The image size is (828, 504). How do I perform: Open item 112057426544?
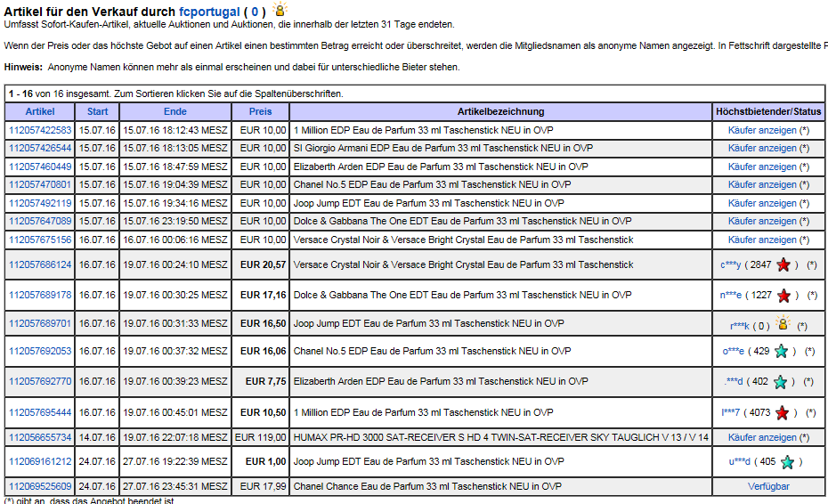coord(40,148)
